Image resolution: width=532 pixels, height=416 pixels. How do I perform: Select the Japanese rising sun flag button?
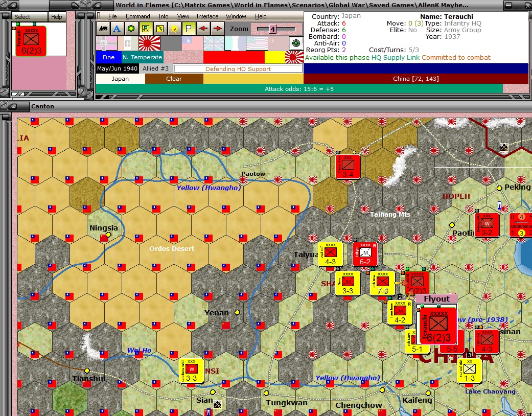tap(149, 43)
